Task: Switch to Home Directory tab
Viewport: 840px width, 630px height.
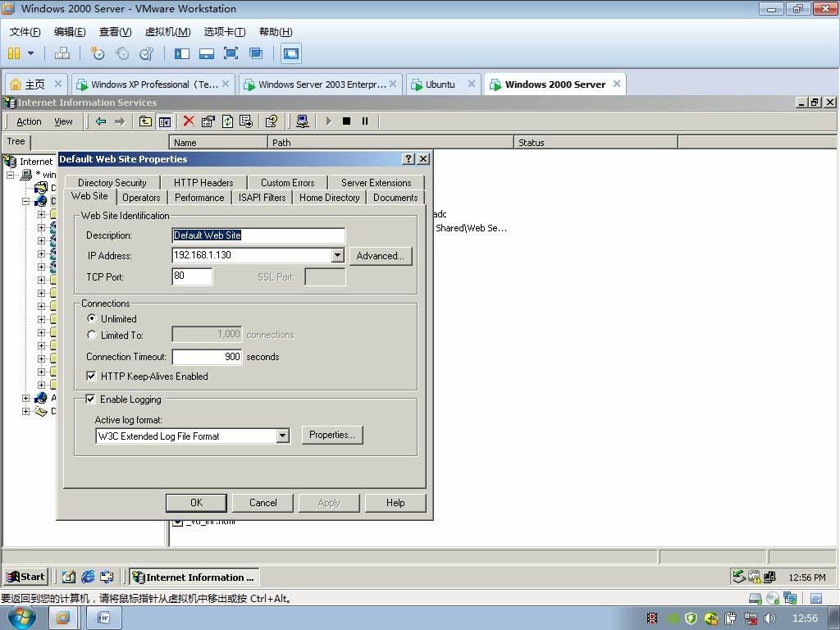Action: 330,198
